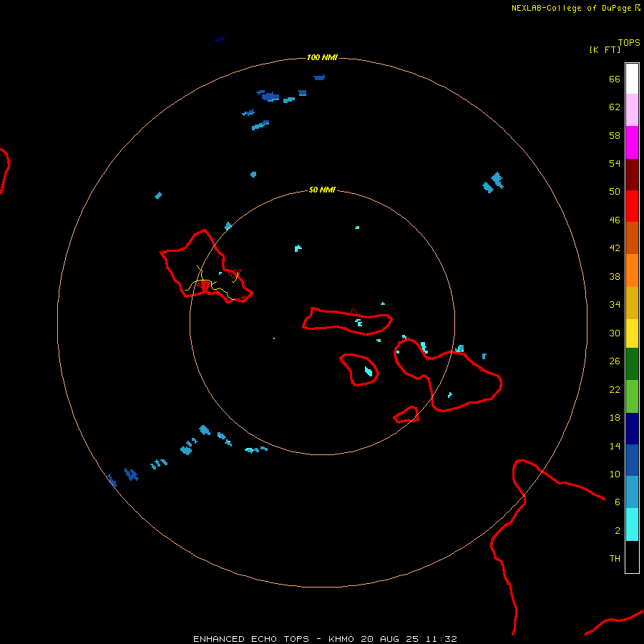This screenshot has height=644, width=644.
Task: Click the 18 value on the scale
Action: 615,418
